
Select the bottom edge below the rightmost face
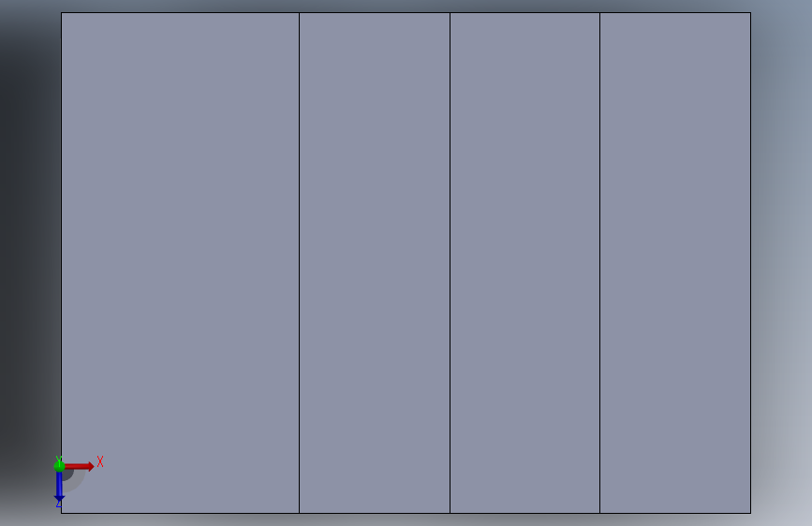[x=675, y=513]
